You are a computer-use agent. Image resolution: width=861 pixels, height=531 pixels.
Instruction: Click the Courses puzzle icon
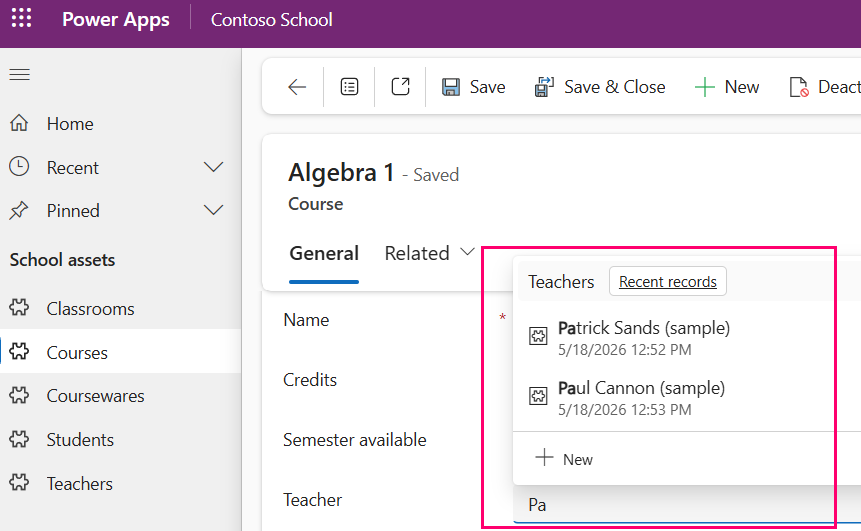coord(19,351)
